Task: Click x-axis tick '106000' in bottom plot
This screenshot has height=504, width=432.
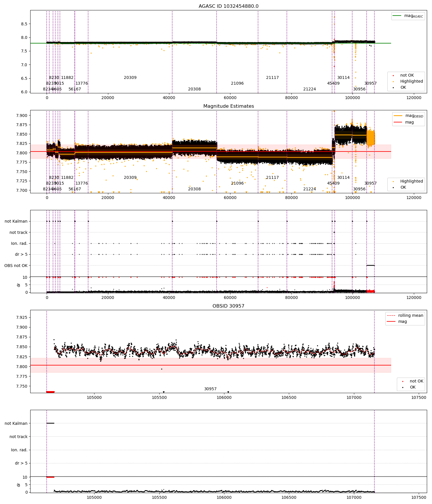Action: coord(224,497)
